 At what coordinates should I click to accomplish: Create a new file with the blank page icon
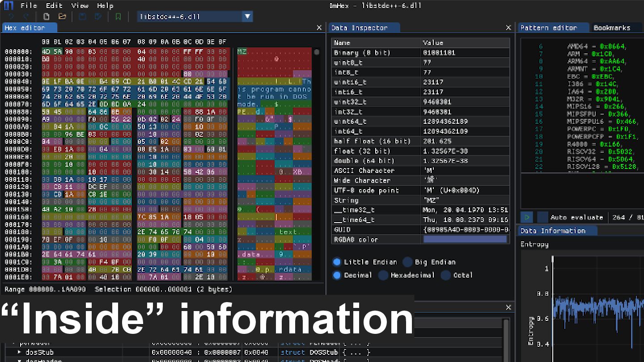(x=47, y=17)
